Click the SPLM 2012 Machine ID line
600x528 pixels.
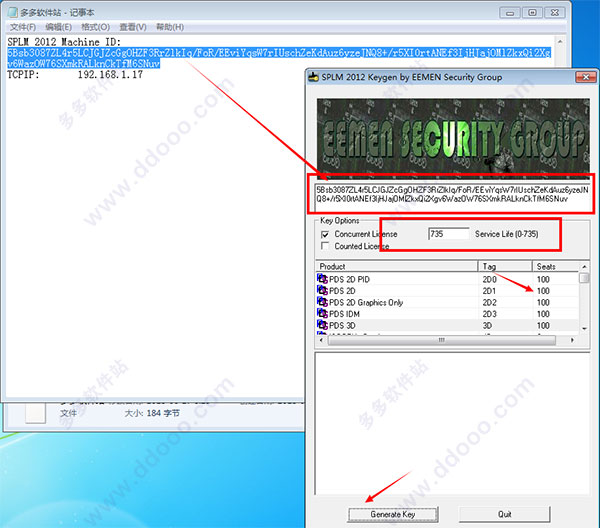pos(64,42)
